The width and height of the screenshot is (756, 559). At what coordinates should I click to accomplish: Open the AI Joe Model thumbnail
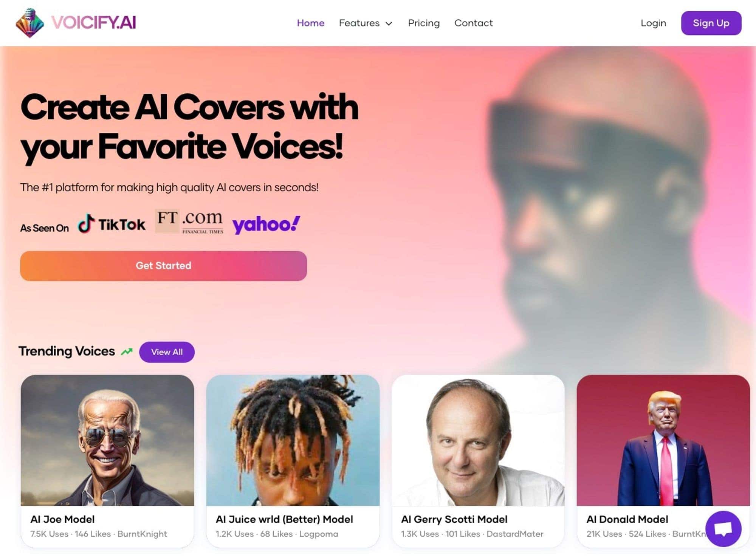pos(107,440)
